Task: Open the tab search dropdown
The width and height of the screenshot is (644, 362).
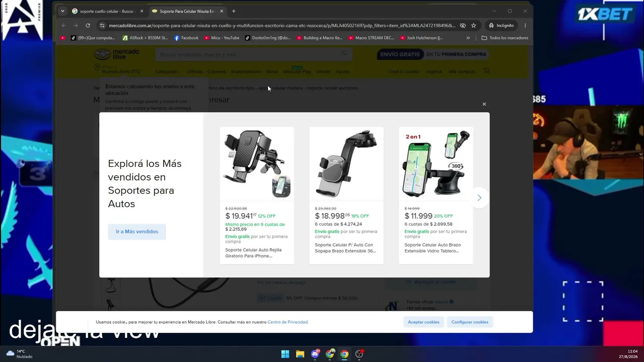Action: [x=62, y=11]
